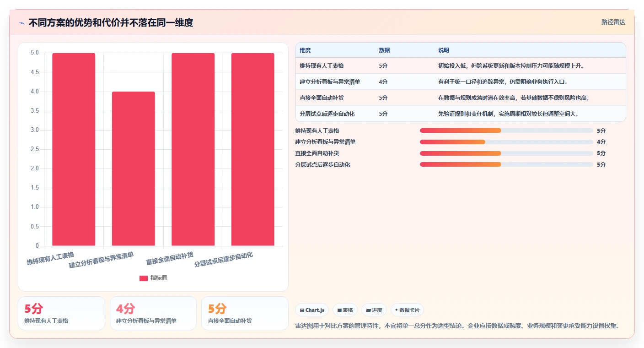Click the 维持现有人工表格 progress bar
The width and height of the screenshot is (644, 348).
coord(506,130)
